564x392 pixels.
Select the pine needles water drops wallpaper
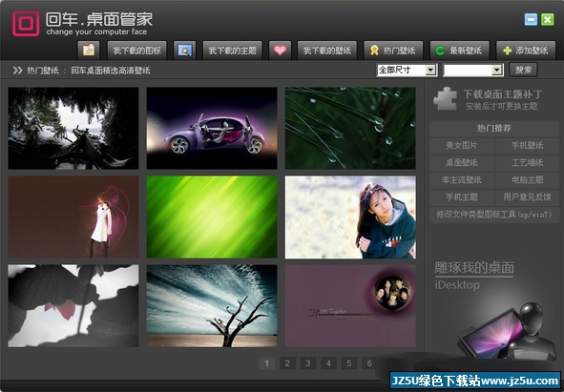pos(350,128)
